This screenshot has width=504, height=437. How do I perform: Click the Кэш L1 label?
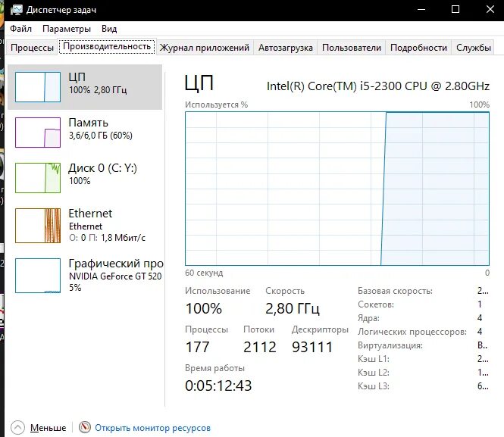point(373,359)
